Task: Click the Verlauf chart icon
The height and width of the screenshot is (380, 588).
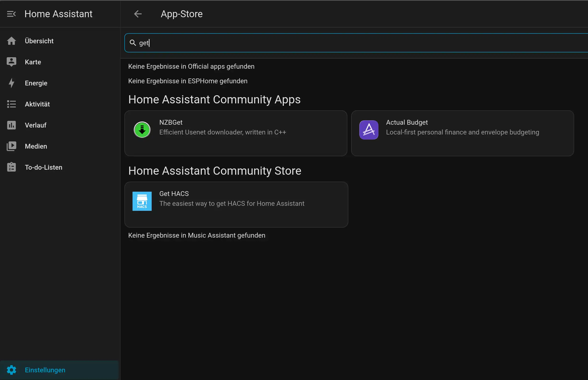Action: click(11, 125)
